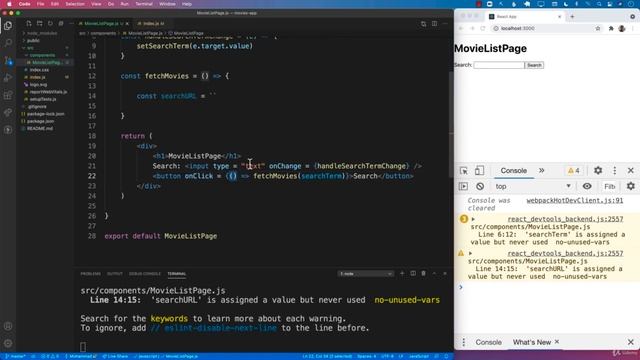Split the editor to the right

[x=434, y=24]
